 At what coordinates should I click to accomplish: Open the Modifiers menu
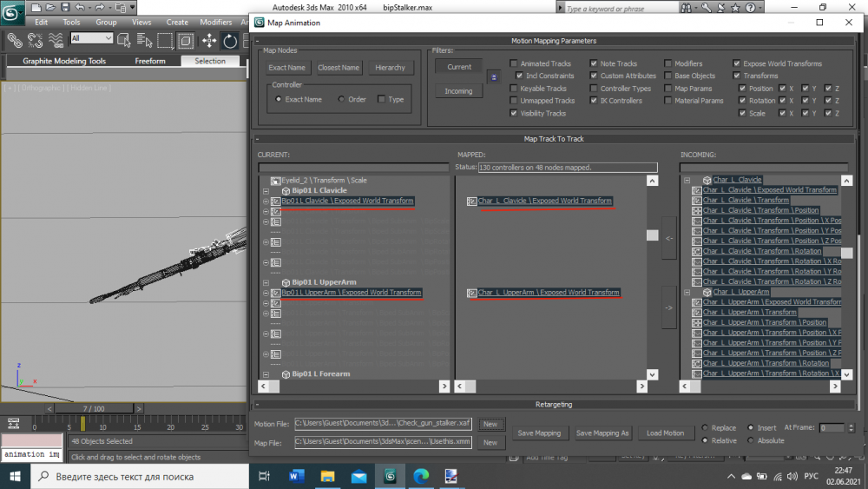point(215,22)
